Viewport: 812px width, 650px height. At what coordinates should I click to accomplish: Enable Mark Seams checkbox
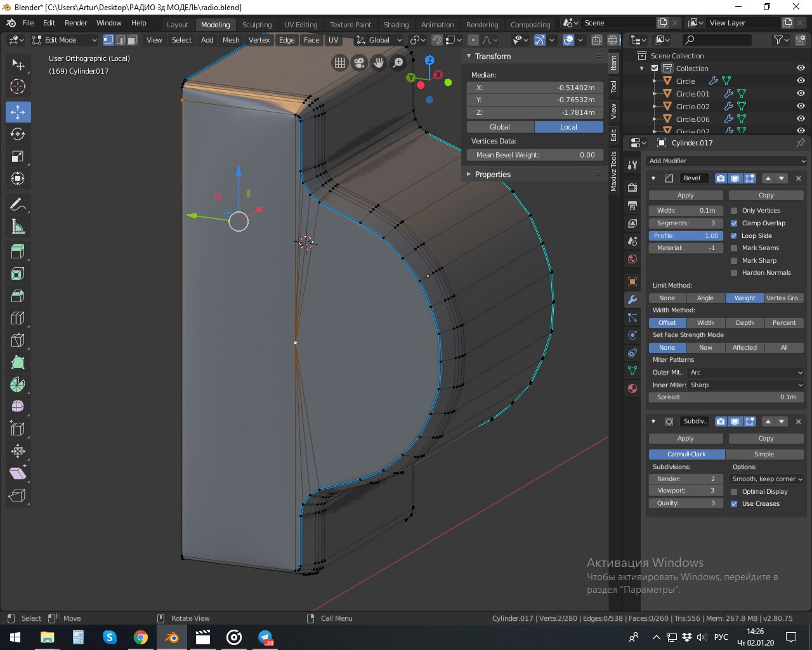pos(734,248)
